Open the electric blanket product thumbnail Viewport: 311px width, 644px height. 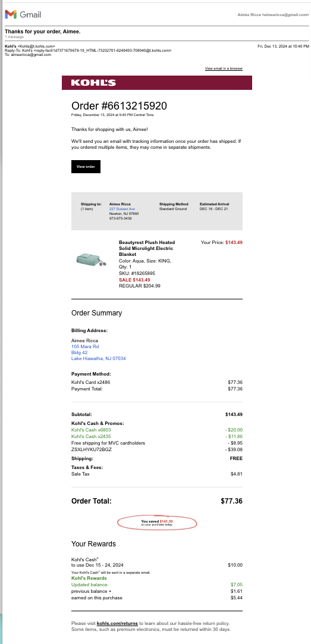coord(91,259)
